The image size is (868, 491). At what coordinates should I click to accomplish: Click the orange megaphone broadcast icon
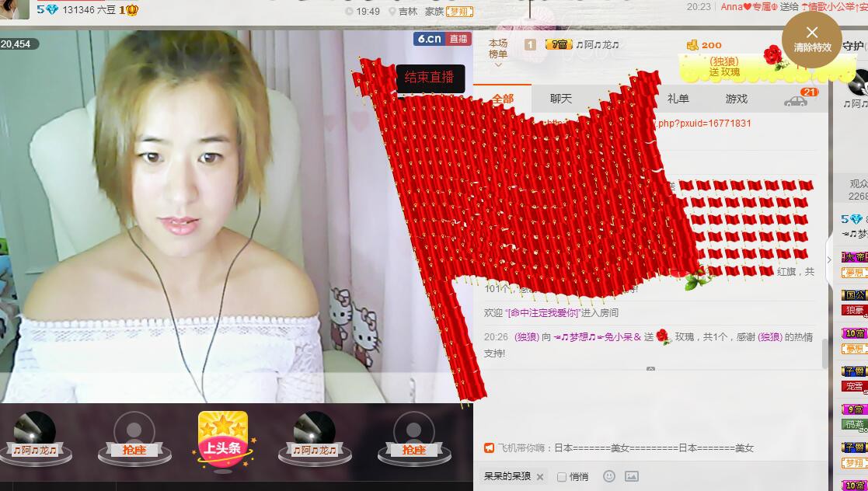489,447
